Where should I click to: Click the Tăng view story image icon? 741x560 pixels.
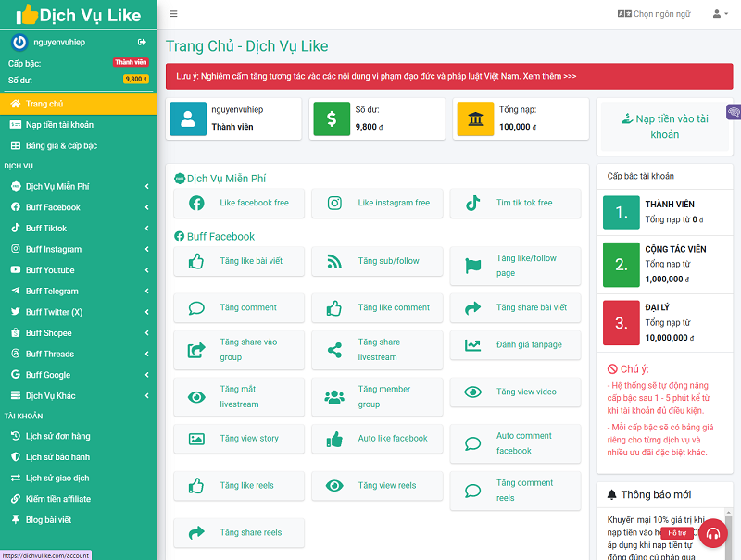[x=196, y=439]
